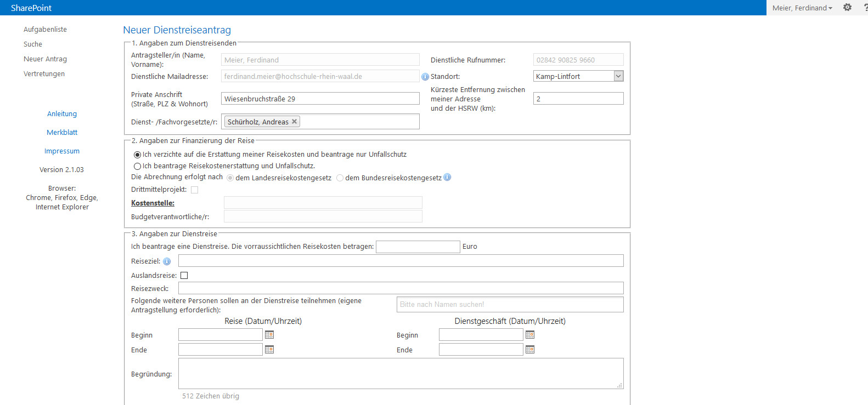Click the Reiseziel input field
The image size is (868, 405).
[401, 261]
